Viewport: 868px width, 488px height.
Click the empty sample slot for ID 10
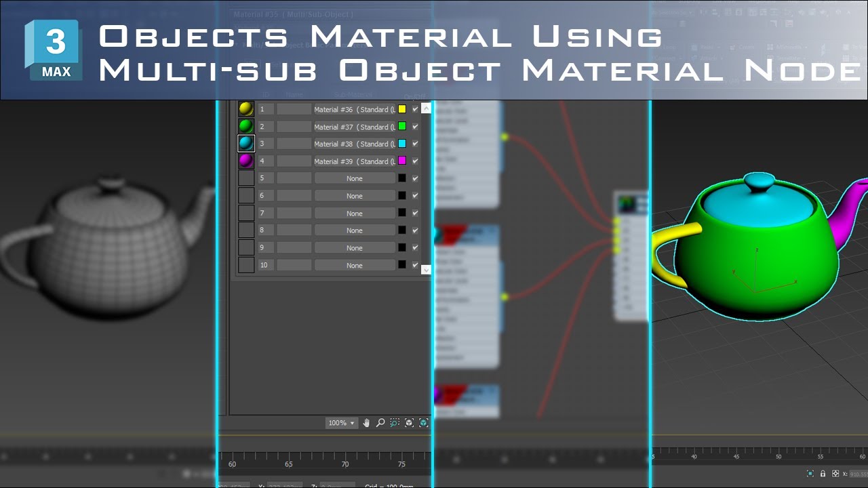coord(246,265)
